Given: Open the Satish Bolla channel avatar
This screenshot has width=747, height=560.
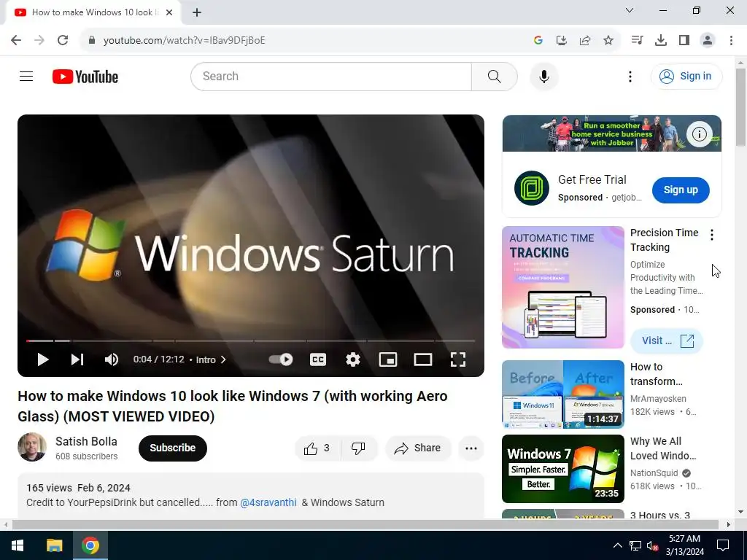Looking at the screenshot, I should coord(32,447).
